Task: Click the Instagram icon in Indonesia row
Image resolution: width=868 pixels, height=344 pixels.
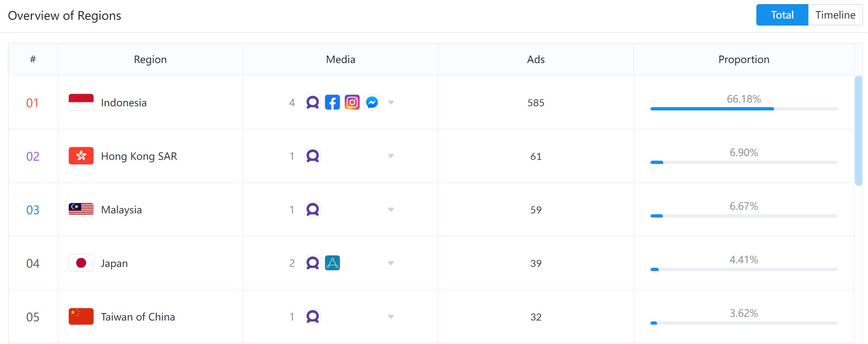Action: [352, 102]
